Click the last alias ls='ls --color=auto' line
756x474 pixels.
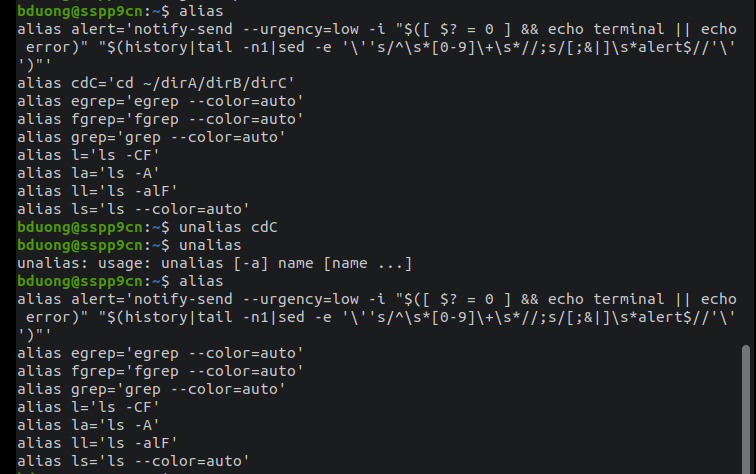(132, 461)
